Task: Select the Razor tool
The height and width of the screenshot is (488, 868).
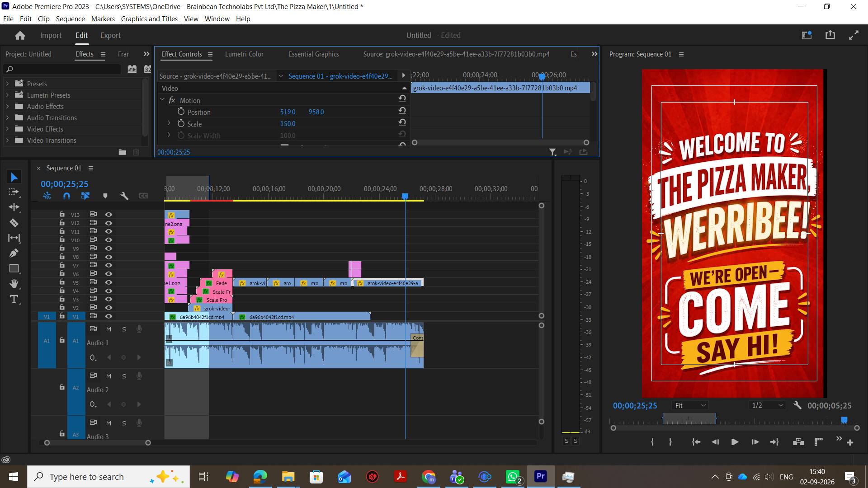Action: point(14,223)
